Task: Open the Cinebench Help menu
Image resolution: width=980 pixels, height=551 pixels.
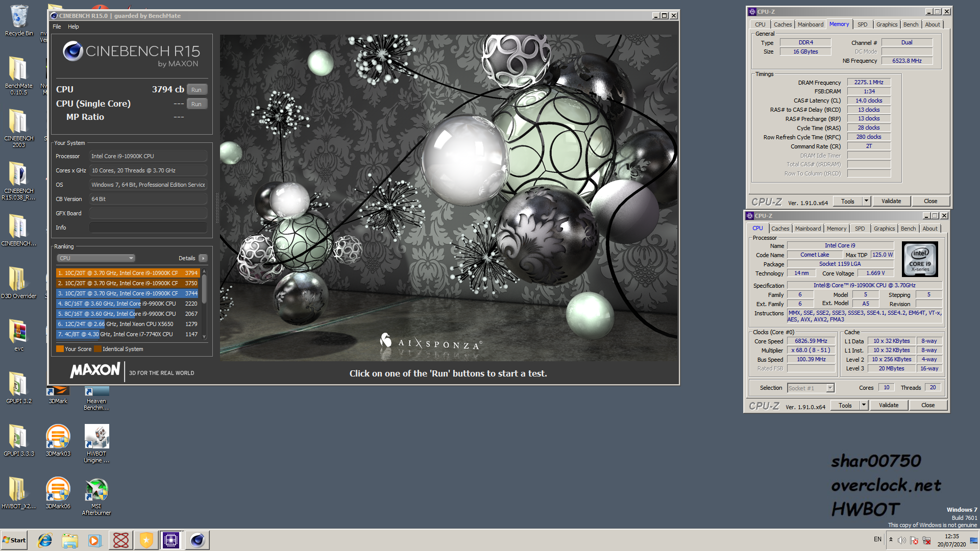Action: click(73, 27)
